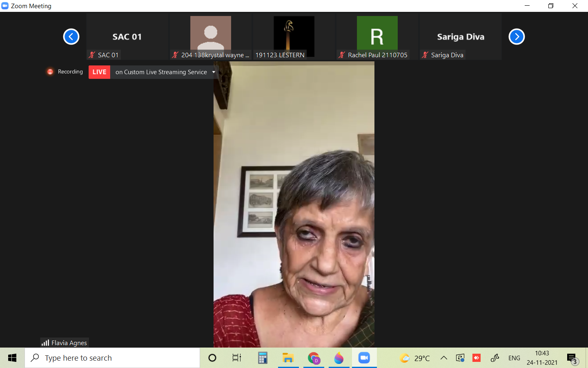Image resolution: width=588 pixels, height=368 pixels.
Task: Expand the Custom Live Streaming Service dropdown arrow
Action: (x=214, y=72)
